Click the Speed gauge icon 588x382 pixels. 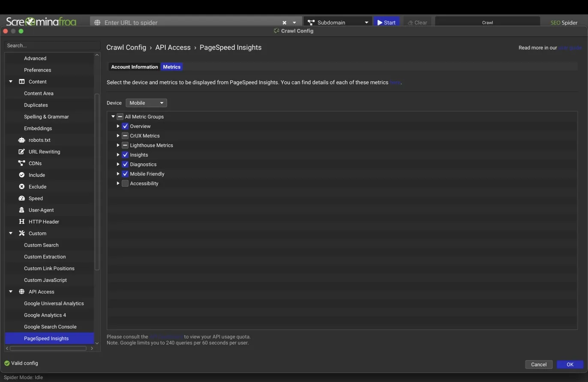(22, 198)
